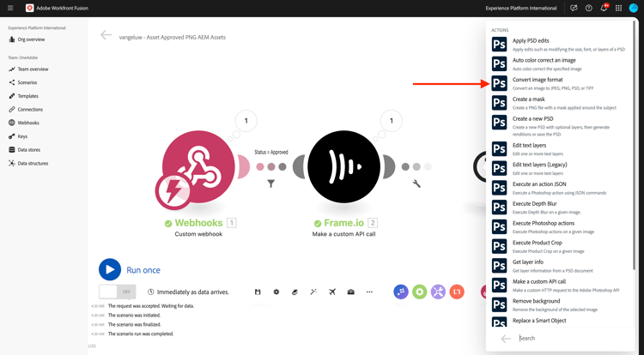The width and height of the screenshot is (644, 355).
Task: Open Templates in sidebar
Action: click(23, 96)
